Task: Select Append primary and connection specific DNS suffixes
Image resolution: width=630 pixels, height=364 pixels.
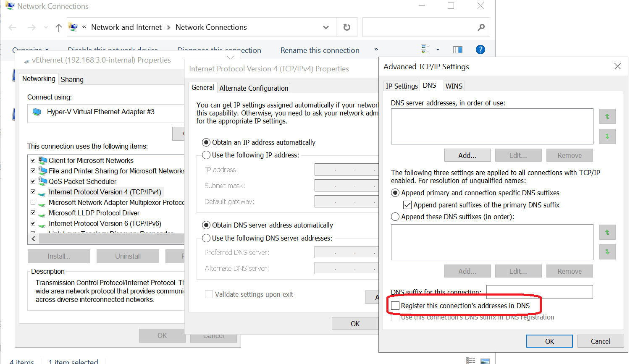Action: point(395,193)
